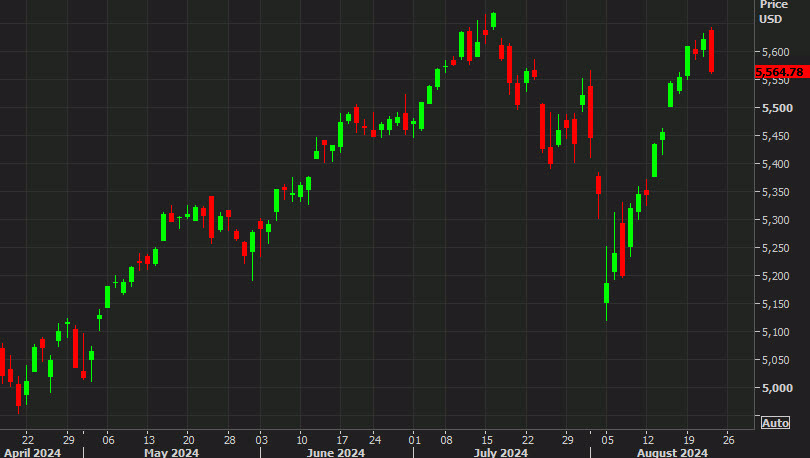This screenshot has width=810, height=458.
Task: Click the date label 15 in July
Action: [x=487, y=440]
